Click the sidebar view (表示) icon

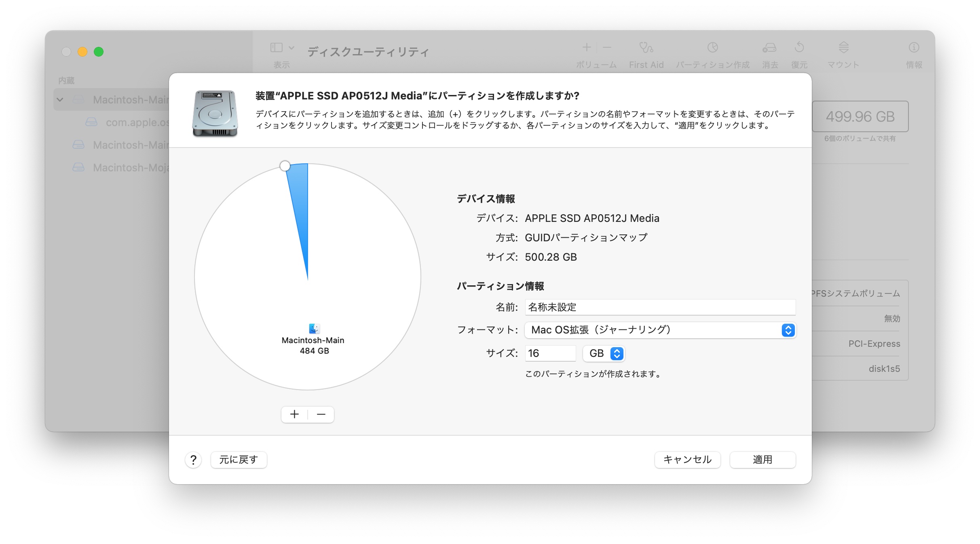tap(277, 48)
